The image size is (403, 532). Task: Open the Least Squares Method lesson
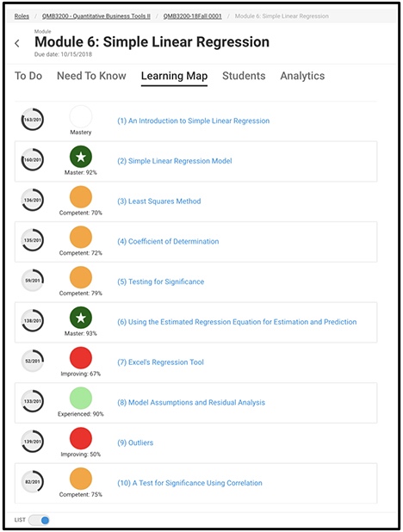pos(159,201)
